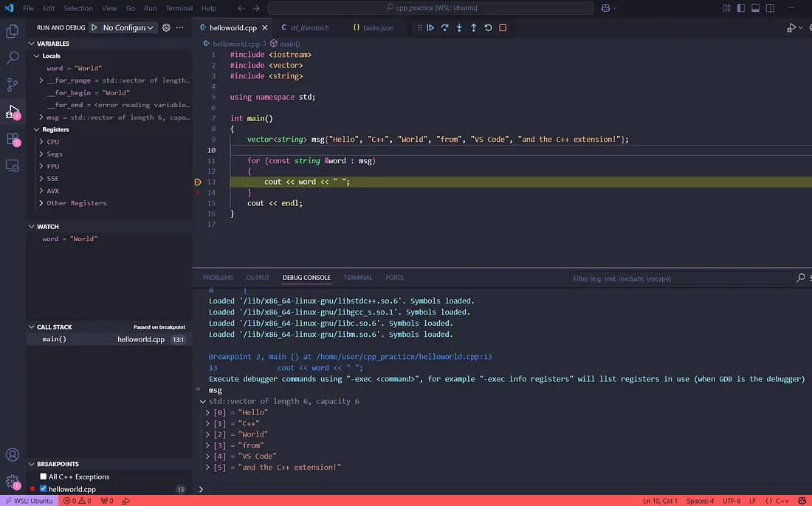The height and width of the screenshot is (506, 812).
Task: Open the Accounts menu icon
Action: [x=13, y=455]
